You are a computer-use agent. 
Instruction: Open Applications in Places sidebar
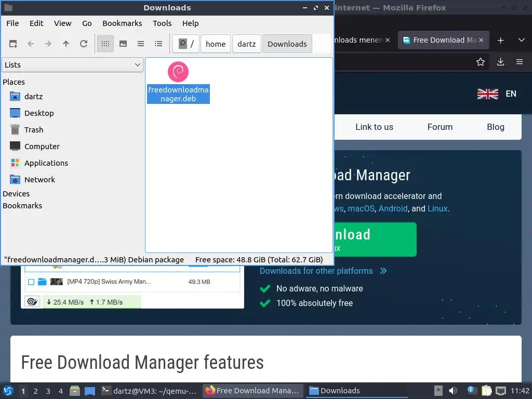tap(38, 163)
